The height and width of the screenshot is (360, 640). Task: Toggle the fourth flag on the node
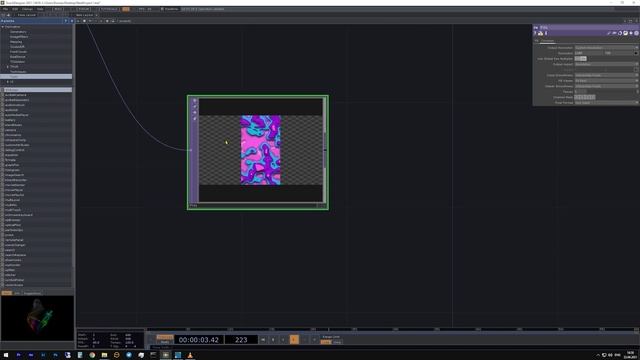(195, 118)
